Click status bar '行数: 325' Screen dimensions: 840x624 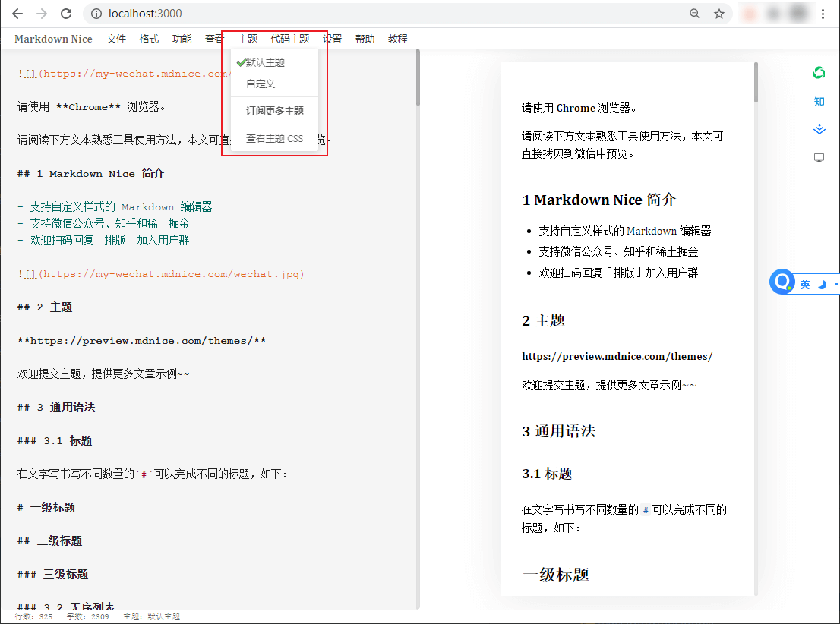(x=33, y=616)
